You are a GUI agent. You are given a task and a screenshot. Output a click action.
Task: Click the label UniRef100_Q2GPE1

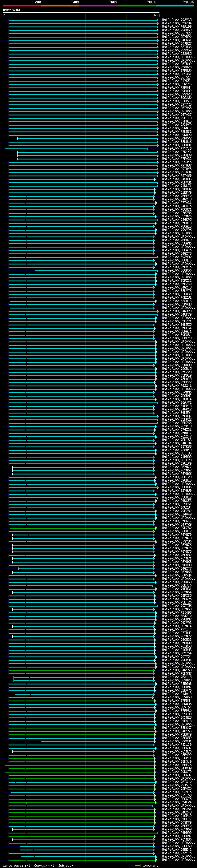(x=177, y=758)
